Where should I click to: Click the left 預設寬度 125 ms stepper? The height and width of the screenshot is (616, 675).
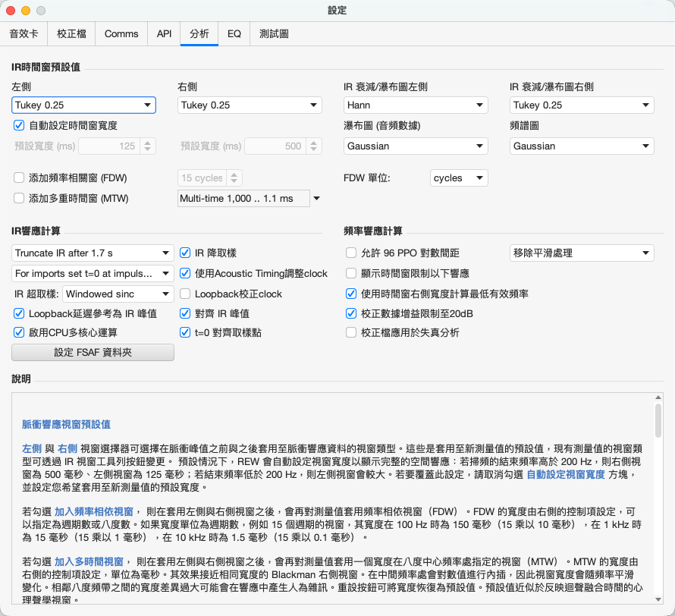(148, 146)
